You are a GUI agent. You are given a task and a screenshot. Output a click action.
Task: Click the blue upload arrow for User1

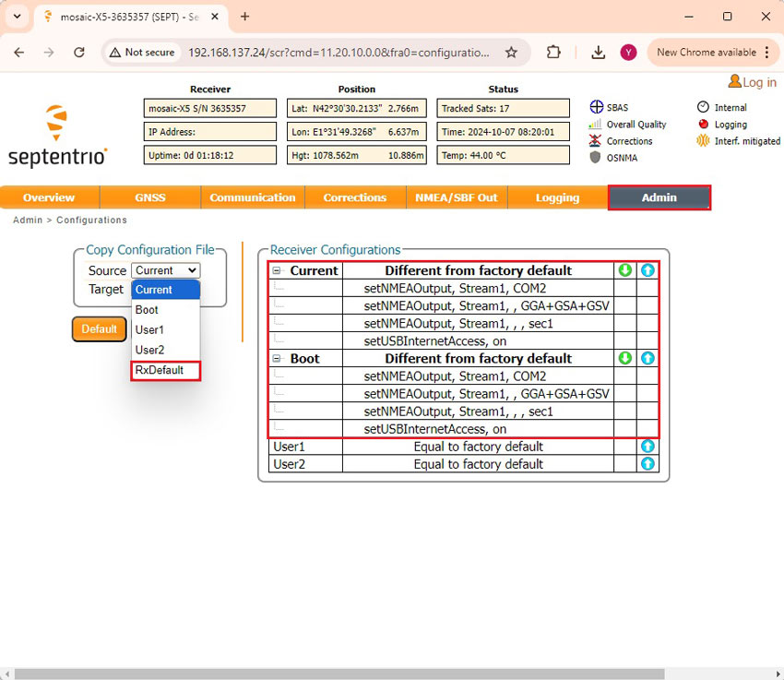(647, 447)
